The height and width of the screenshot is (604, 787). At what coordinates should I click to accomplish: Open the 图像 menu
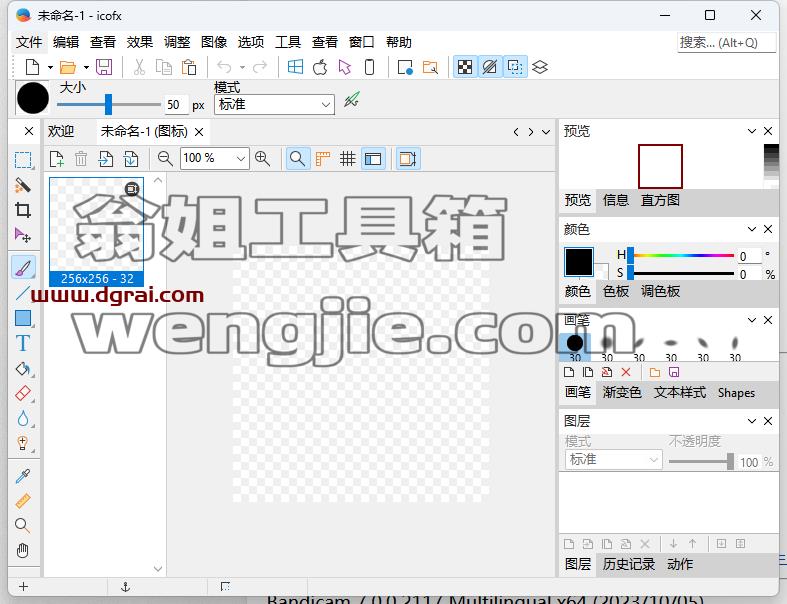click(214, 42)
